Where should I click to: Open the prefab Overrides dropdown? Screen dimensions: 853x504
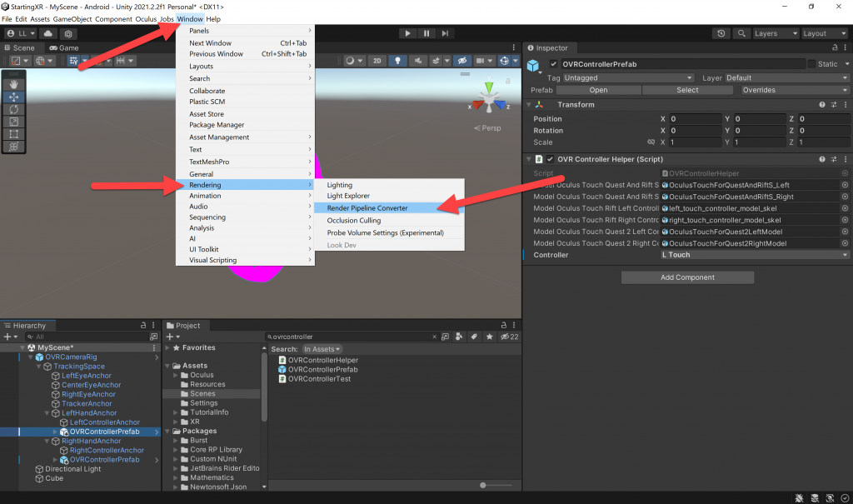tap(795, 90)
